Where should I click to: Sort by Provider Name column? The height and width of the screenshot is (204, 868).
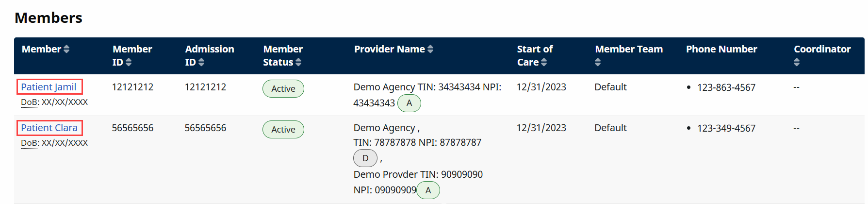(430, 49)
